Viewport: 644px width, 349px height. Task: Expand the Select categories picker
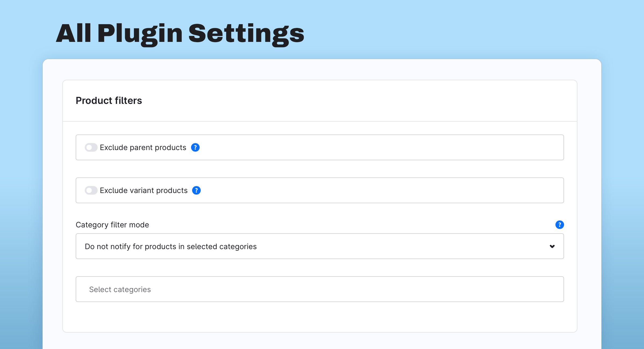coord(320,289)
